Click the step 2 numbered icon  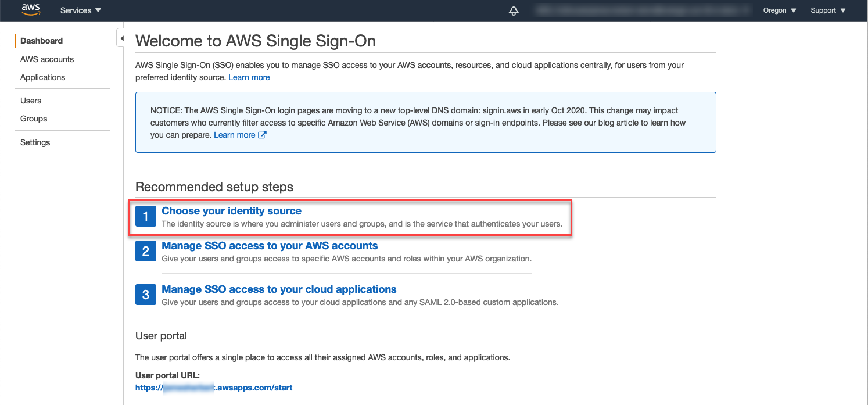[145, 250]
